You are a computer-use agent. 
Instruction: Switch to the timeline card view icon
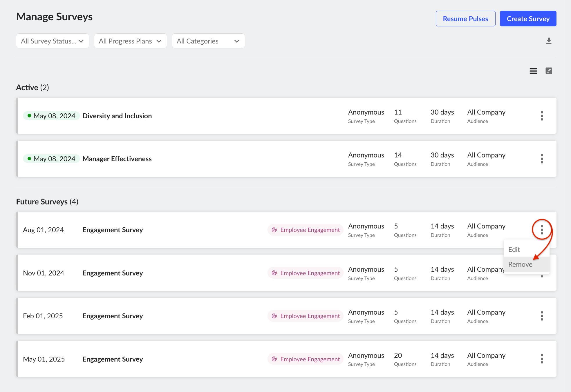click(x=549, y=71)
